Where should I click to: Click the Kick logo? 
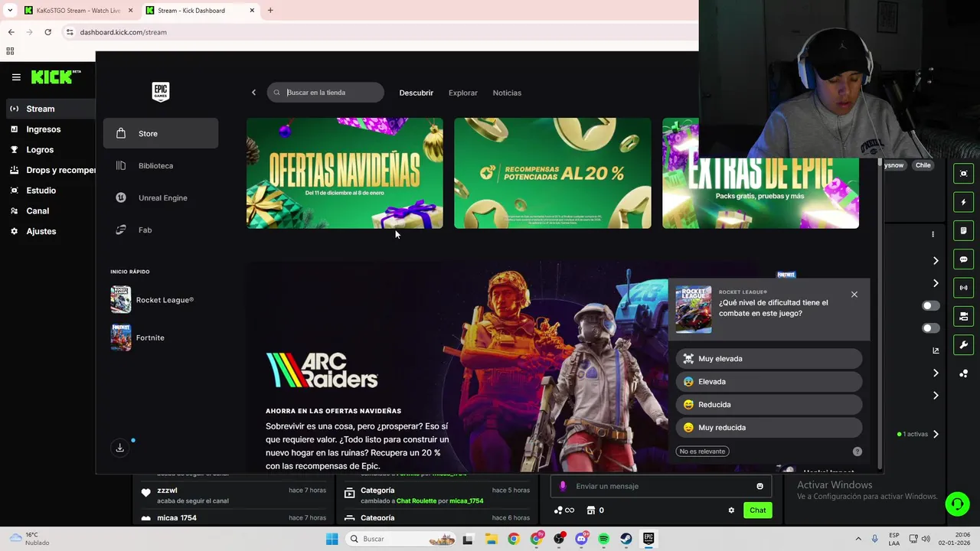55,77
